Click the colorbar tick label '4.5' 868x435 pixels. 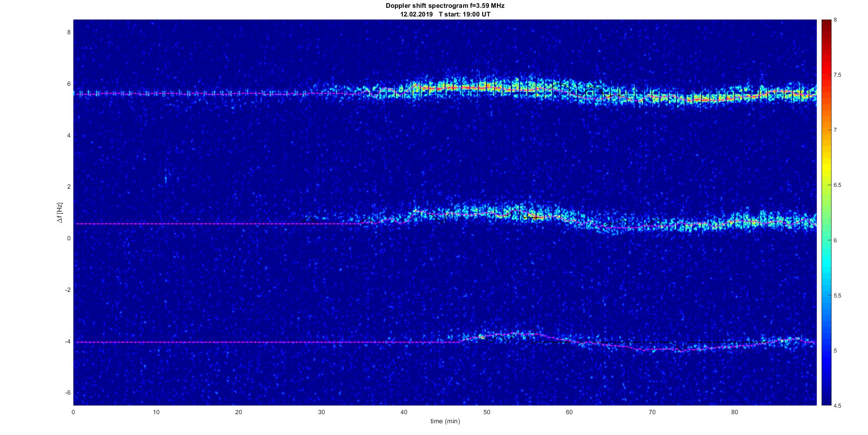837,406
